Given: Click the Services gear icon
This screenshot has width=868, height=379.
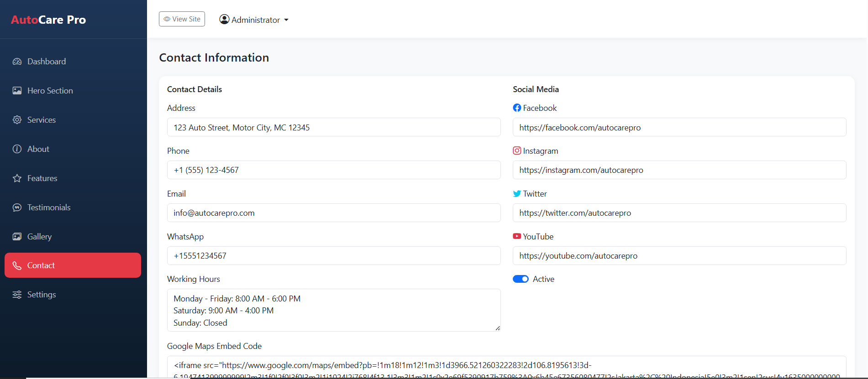Looking at the screenshot, I should tap(17, 120).
